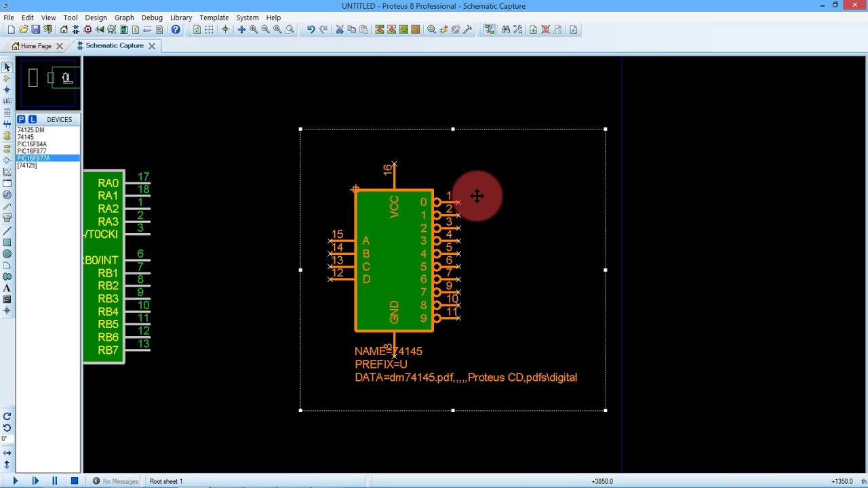Open the Edit menu
The image size is (868, 488).
(x=28, y=18)
